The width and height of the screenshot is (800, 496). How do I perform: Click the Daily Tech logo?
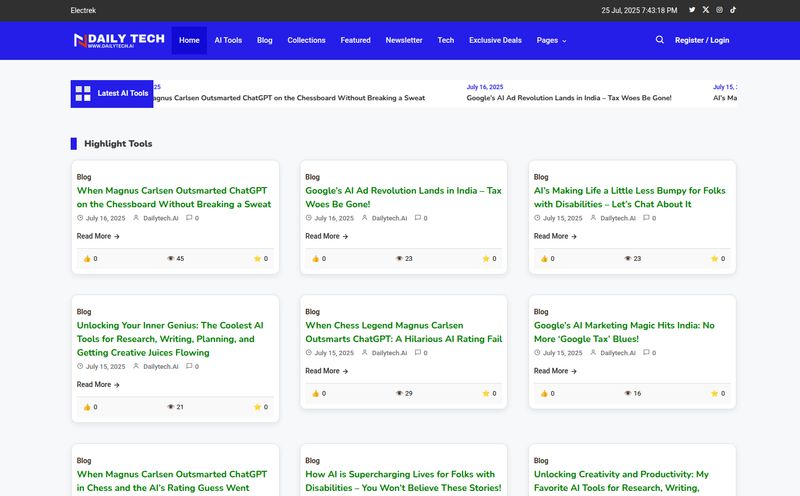[x=119, y=40]
